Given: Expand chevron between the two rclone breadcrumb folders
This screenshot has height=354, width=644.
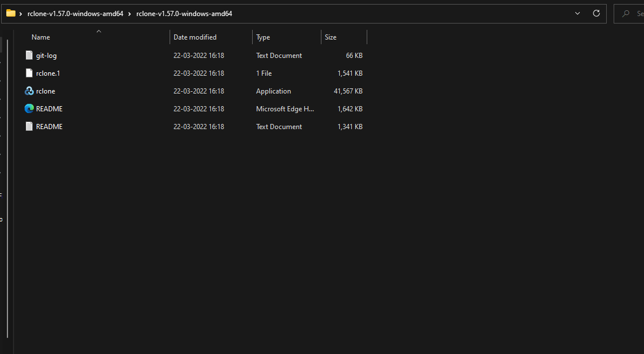Looking at the screenshot, I should 129,14.
